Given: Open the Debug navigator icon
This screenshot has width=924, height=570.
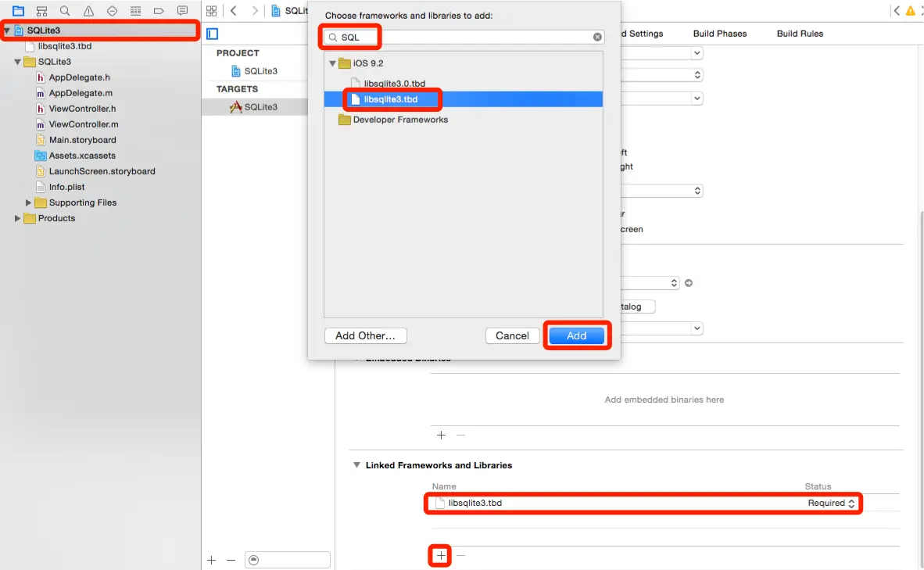Looking at the screenshot, I should [x=135, y=11].
